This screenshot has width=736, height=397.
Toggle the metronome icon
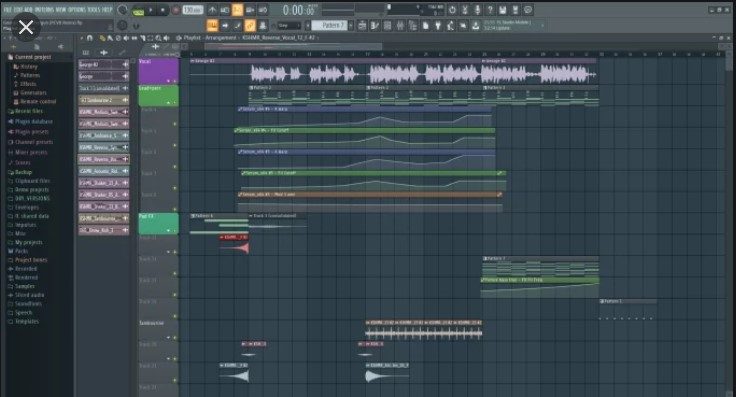click(x=212, y=9)
